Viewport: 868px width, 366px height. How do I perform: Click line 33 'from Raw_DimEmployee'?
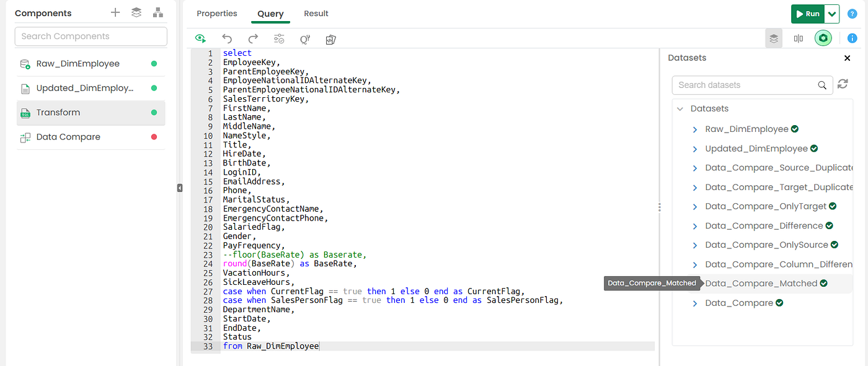(271, 346)
